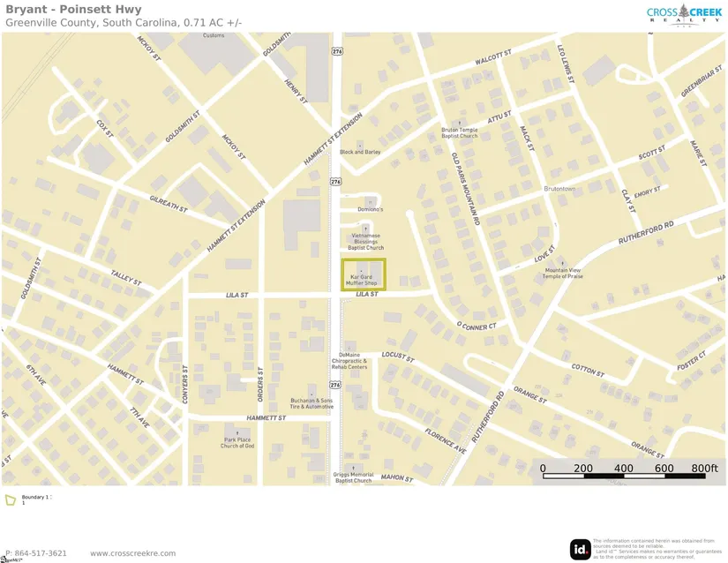
Task: Click the Brutontown neighborhood label
Action: coord(559,189)
